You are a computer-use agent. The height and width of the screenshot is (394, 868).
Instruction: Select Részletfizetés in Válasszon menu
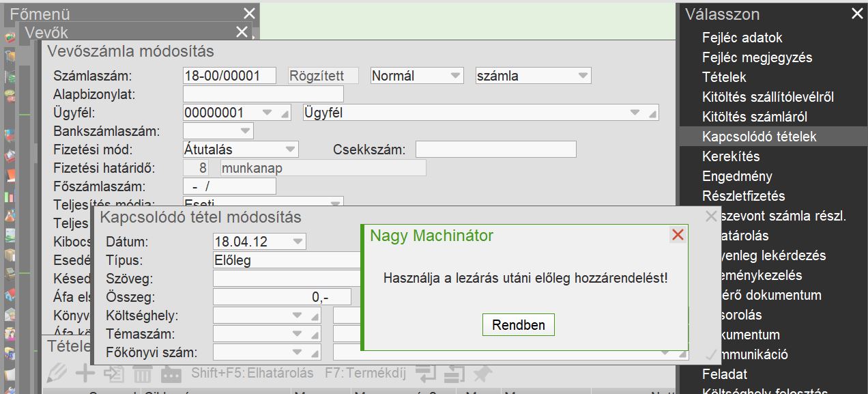743,196
